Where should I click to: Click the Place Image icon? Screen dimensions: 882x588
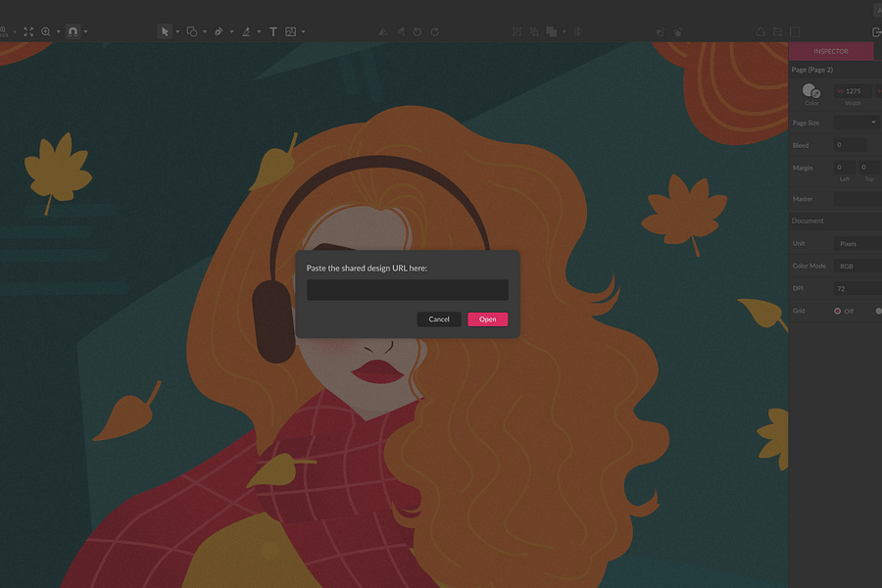click(292, 31)
